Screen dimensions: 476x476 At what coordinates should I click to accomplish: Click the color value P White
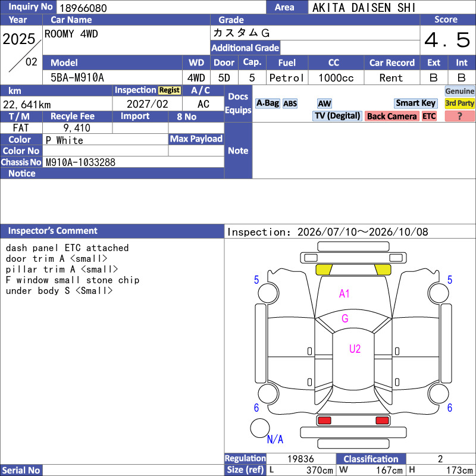click(x=64, y=140)
